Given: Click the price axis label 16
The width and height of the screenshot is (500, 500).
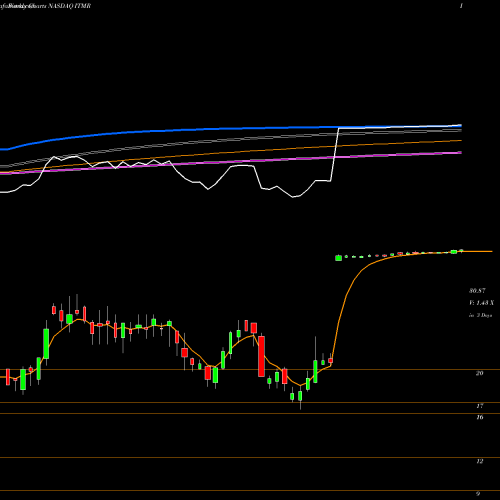Looking at the screenshot, I should pos(479,417).
